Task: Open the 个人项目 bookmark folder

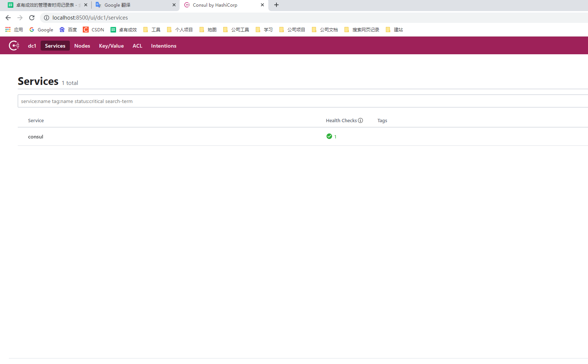Action: pos(180,30)
